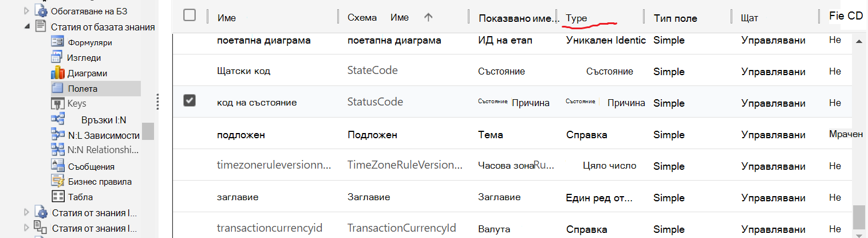Select the заглавие field name

238,197
